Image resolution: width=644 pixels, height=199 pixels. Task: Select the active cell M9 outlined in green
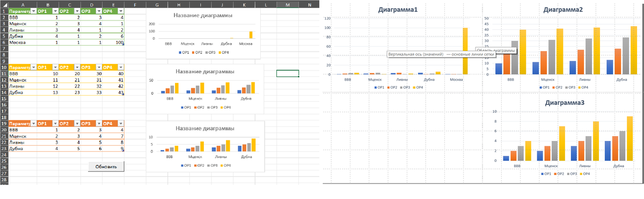click(288, 74)
